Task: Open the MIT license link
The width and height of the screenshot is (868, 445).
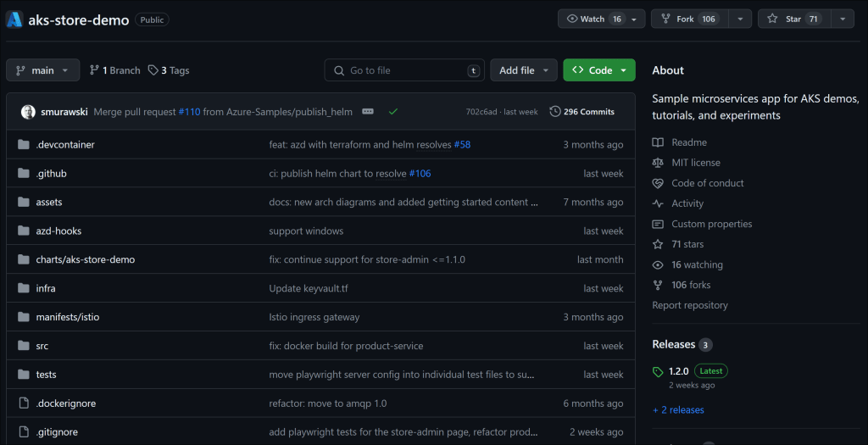Action: pos(695,163)
